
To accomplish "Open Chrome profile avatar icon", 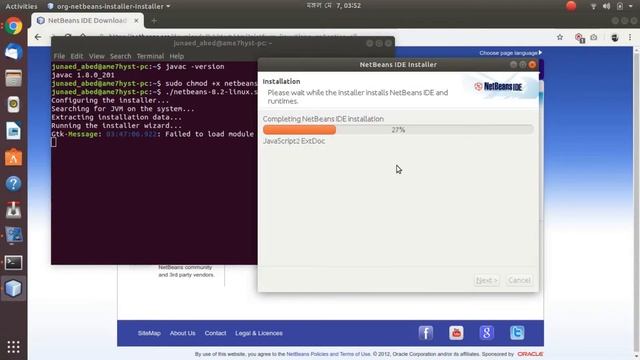I will tap(614, 38).
